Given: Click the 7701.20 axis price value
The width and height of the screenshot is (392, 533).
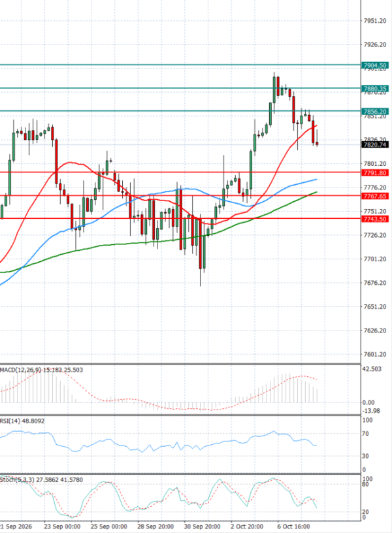Looking at the screenshot, I should (375, 259).
